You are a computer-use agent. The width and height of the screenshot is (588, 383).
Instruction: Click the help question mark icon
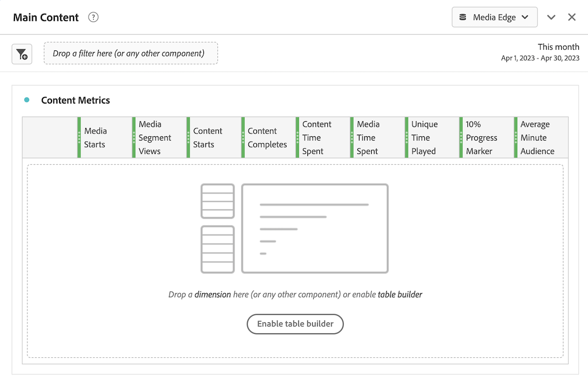point(93,18)
